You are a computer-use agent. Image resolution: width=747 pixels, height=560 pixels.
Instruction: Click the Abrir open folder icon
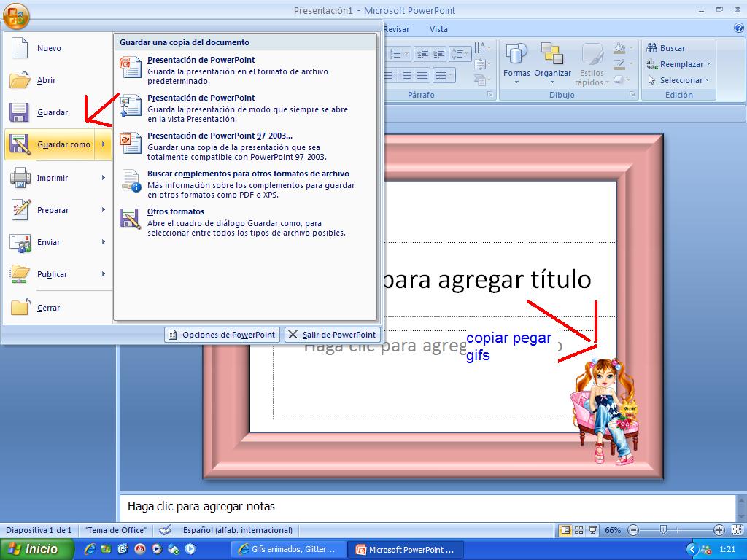click(x=20, y=80)
